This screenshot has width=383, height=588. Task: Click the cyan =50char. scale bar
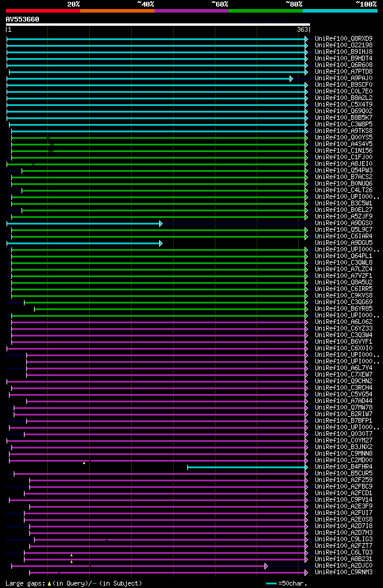(271, 584)
